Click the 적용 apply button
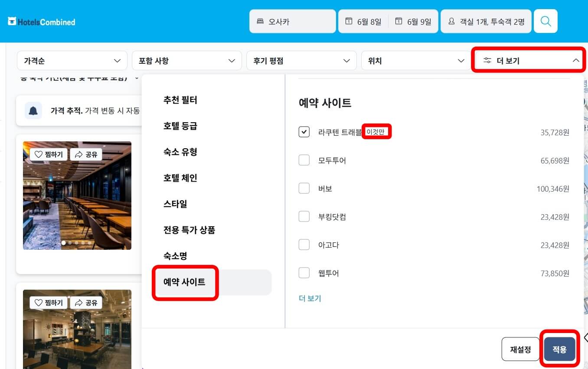588x369 pixels. coord(559,349)
